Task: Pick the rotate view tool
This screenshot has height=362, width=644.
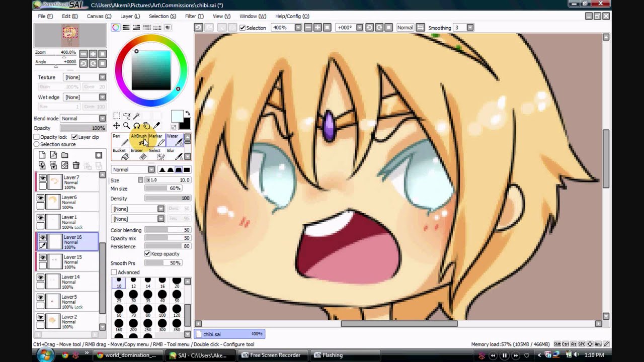Action: tap(136, 126)
